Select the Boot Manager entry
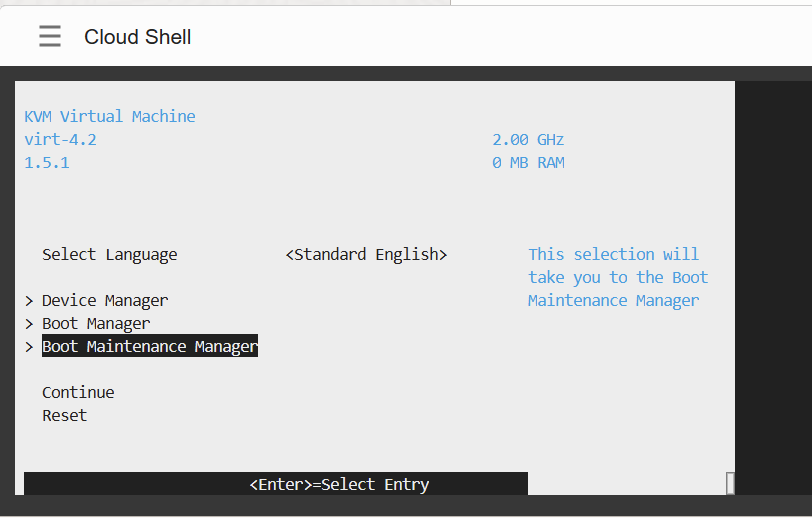Viewport: 812px width, 518px height. coord(96,324)
